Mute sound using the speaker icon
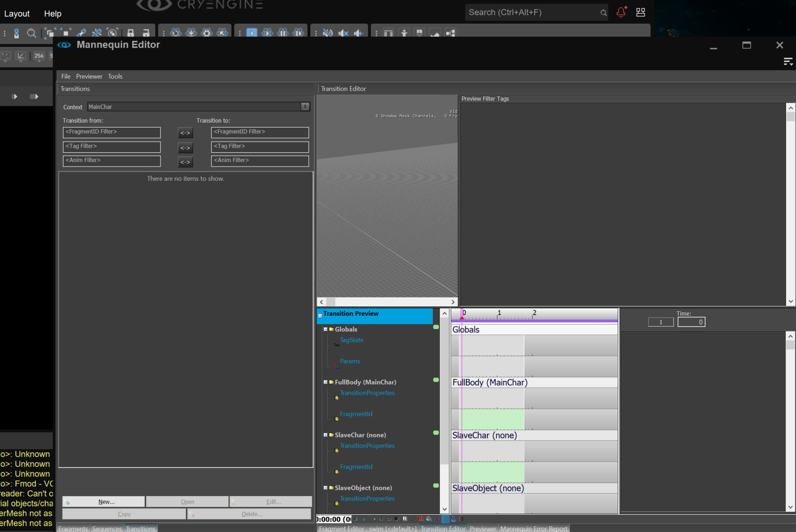The height and width of the screenshot is (532, 796). pos(343,33)
